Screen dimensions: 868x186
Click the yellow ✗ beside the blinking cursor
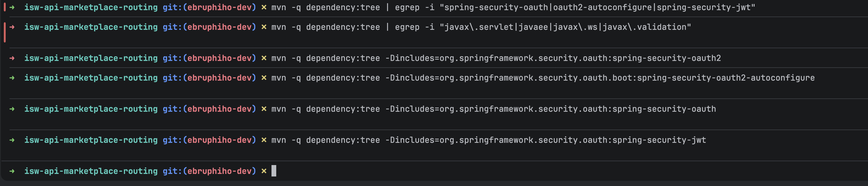pos(264,171)
